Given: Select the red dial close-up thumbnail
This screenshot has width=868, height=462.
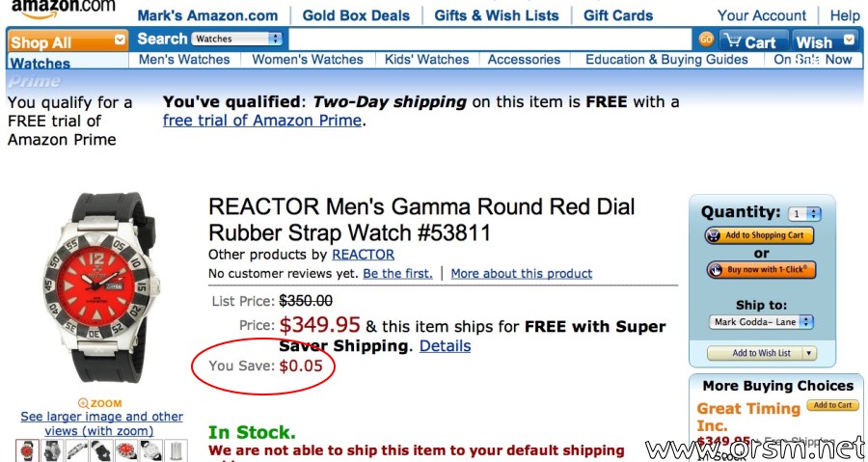Looking at the screenshot, I should coord(126,450).
